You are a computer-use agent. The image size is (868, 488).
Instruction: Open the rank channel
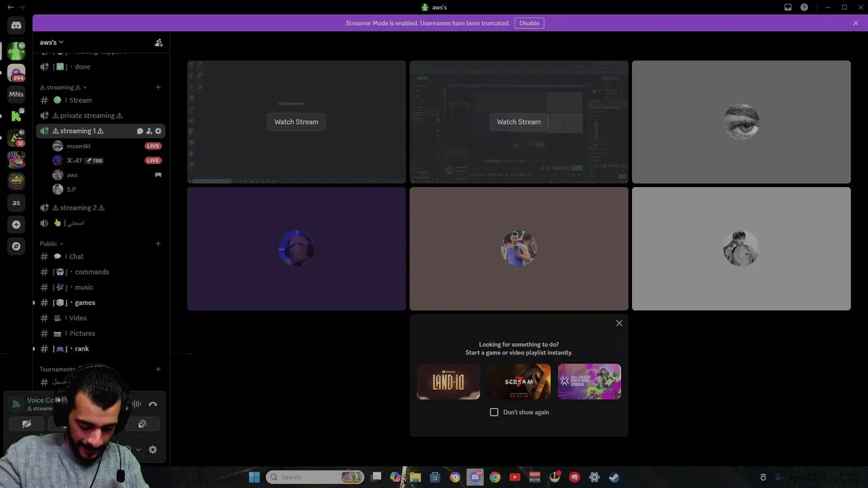[x=100, y=349]
